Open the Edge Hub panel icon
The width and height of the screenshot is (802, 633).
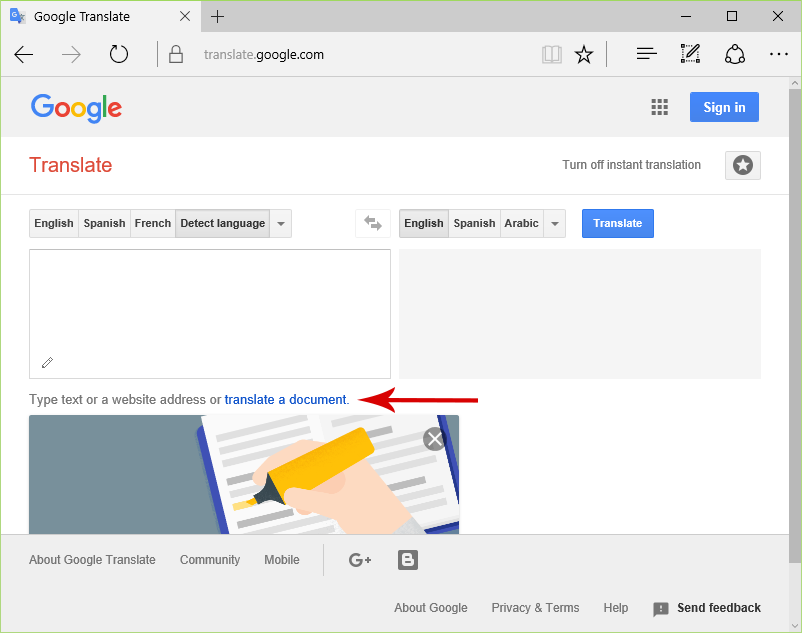click(646, 54)
